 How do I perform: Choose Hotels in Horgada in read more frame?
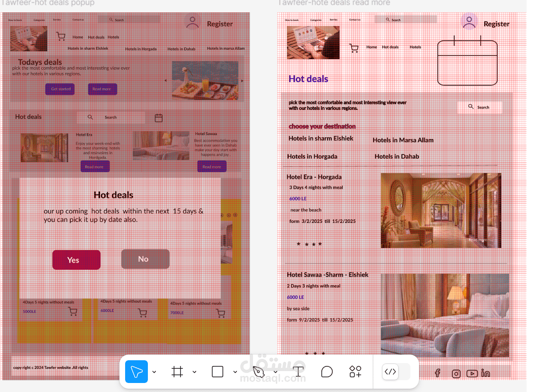pos(312,156)
